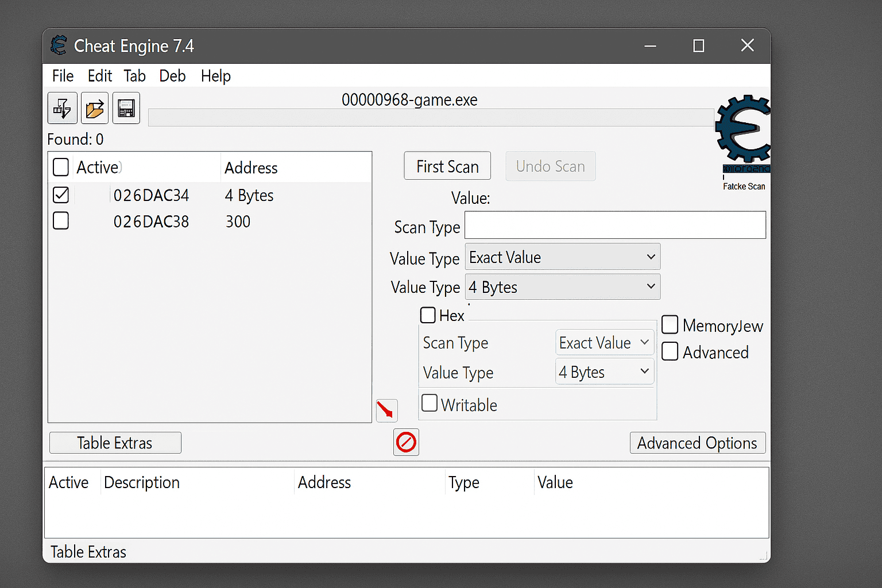Click the Value column header in table

click(x=555, y=482)
